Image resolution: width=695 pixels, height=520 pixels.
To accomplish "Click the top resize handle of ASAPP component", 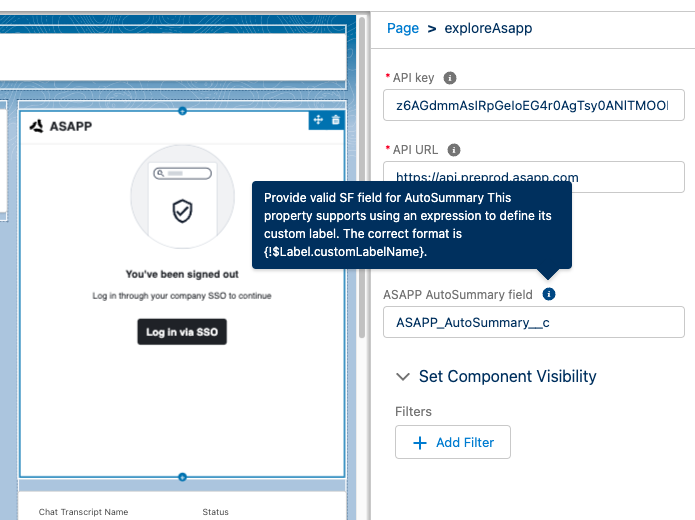I will pyautogui.click(x=182, y=111).
